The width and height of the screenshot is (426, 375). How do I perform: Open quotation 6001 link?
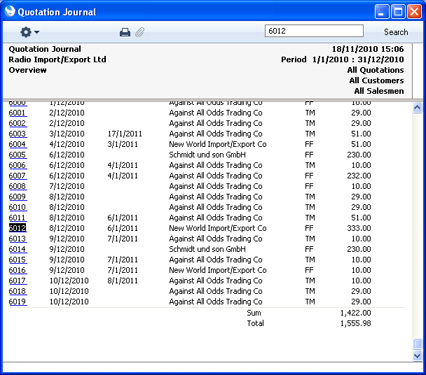17,113
